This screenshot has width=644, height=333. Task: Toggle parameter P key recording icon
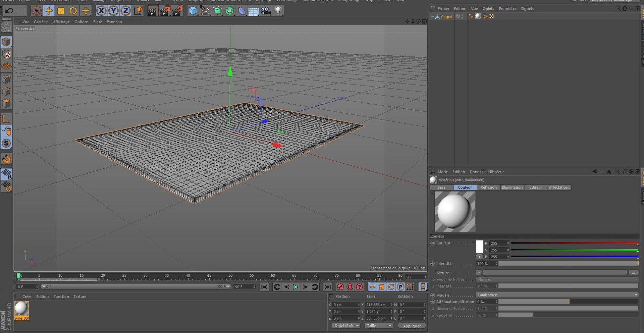click(400, 287)
